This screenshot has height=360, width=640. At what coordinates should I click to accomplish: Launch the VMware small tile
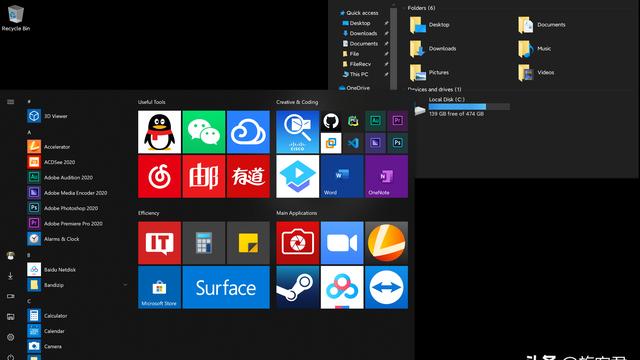pos(331,143)
